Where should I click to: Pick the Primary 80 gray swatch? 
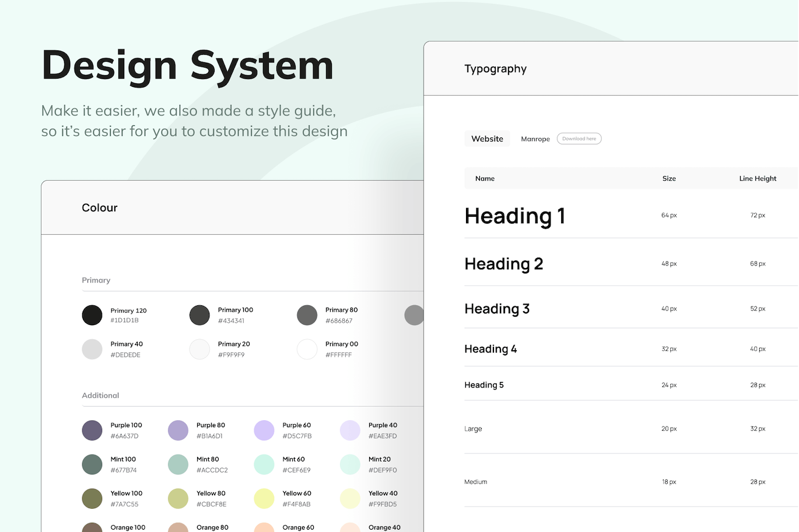(307, 315)
